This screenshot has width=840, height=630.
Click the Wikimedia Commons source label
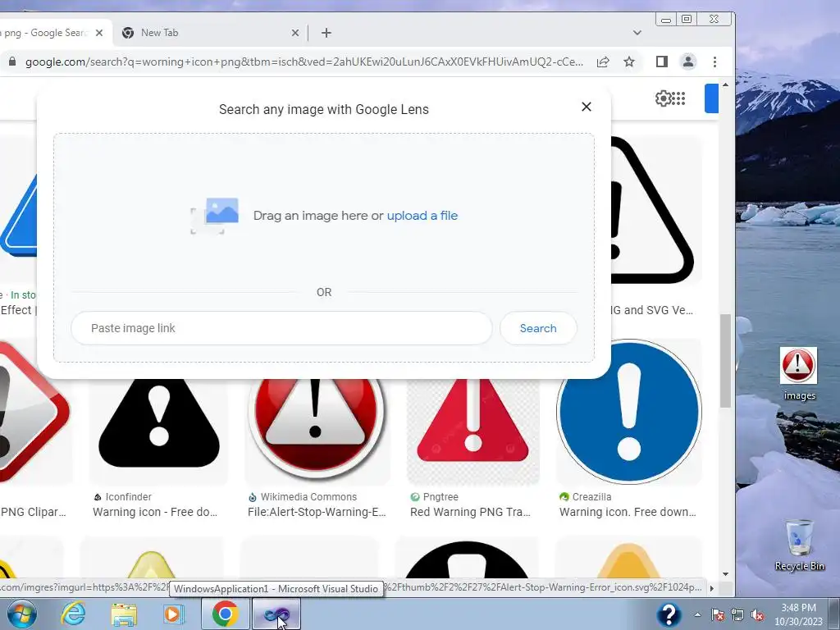308,496
